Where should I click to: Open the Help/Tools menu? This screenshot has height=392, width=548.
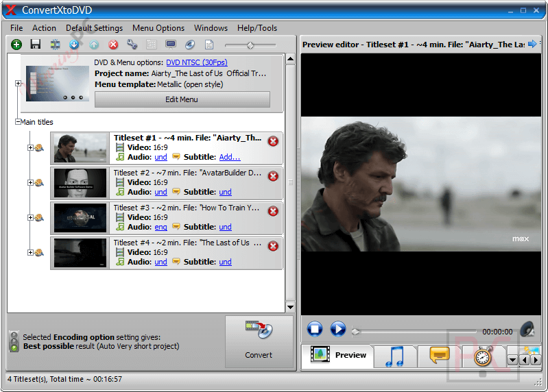click(257, 28)
